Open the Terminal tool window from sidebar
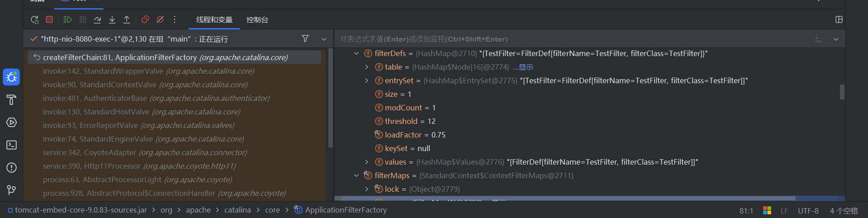868x218 pixels. (11, 145)
